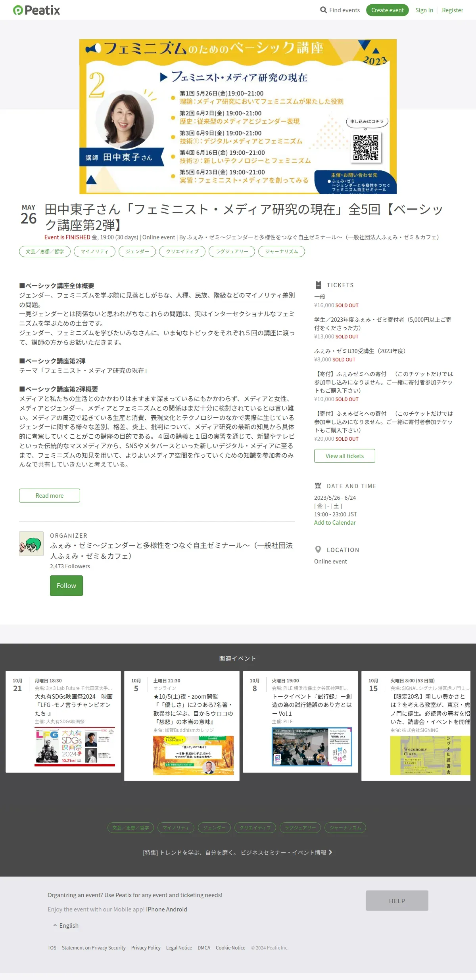Expand description with Read more
Viewport: 476px width, 980px height.
pos(50,495)
